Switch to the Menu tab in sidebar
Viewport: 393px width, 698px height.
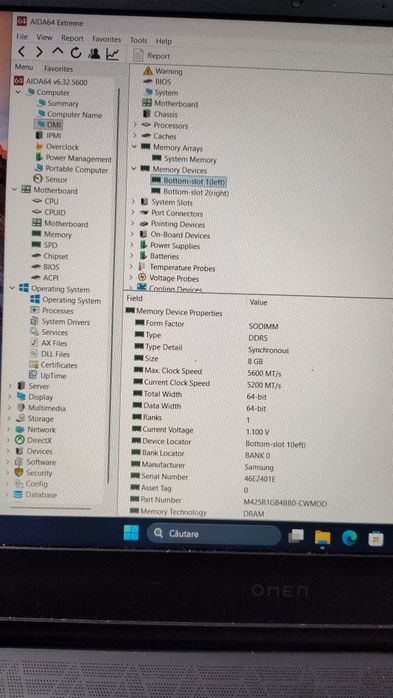[24, 67]
